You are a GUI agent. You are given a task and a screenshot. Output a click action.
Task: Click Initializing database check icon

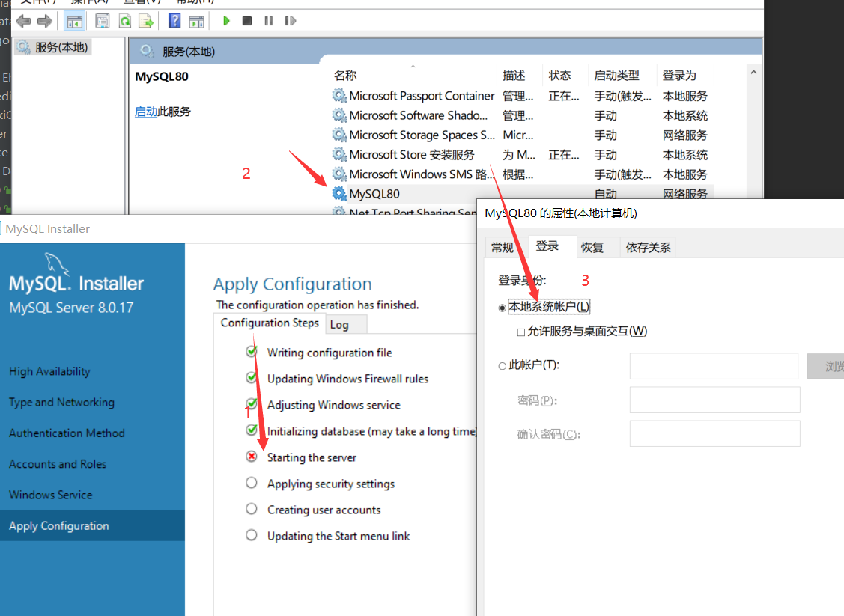(252, 430)
